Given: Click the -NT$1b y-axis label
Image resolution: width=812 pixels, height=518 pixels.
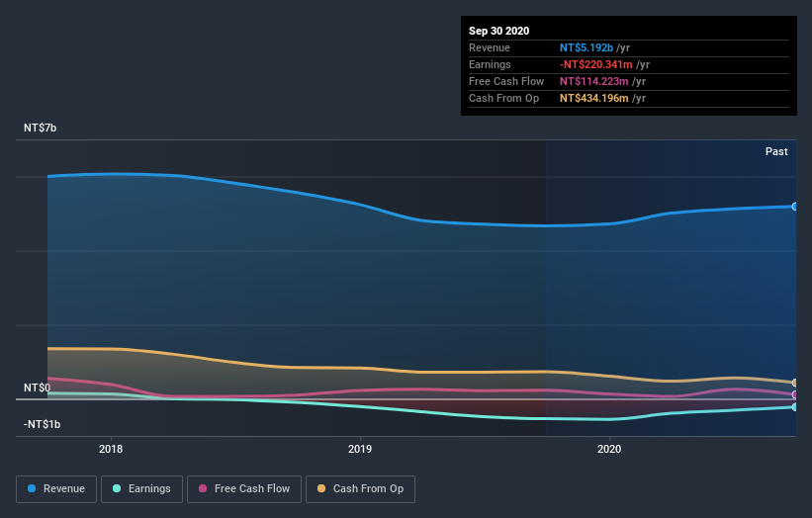Looking at the screenshot, I should click(x=42, y=424).
